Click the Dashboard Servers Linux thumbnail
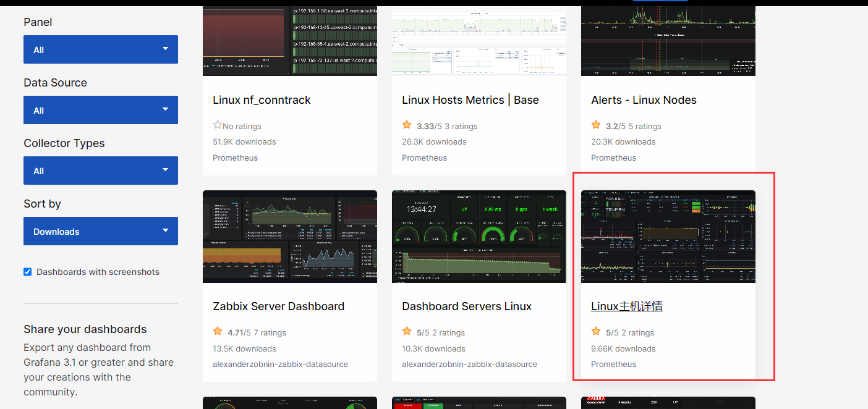 [x=479, y=236]
